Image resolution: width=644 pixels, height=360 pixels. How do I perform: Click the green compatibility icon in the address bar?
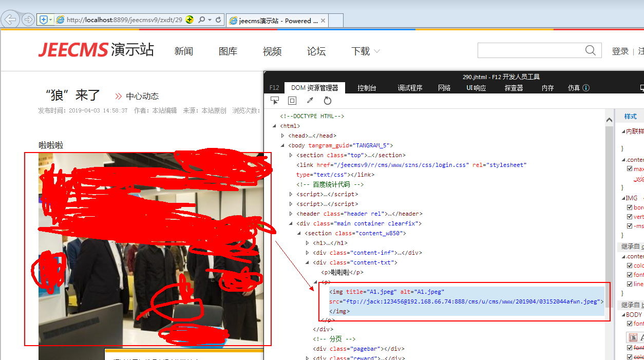[x=190, y=20]
